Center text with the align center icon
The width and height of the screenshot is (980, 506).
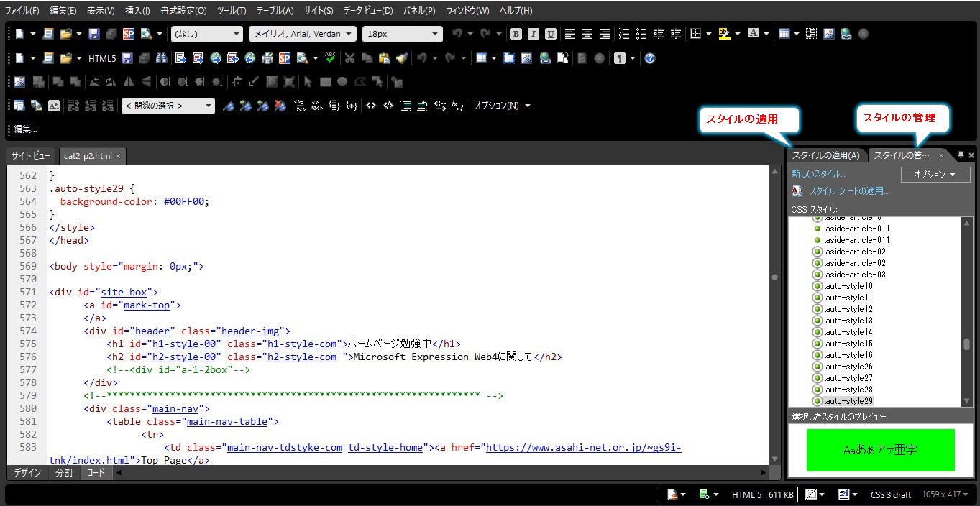click(587, 34)
